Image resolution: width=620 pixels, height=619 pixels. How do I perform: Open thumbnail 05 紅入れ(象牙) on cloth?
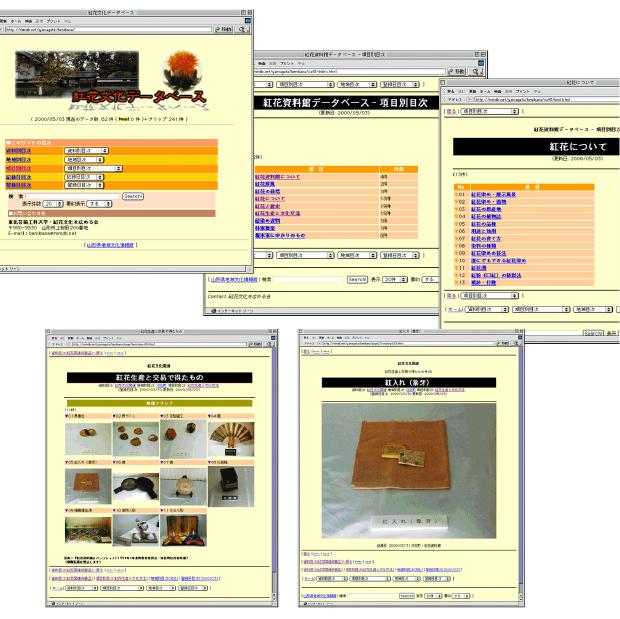coord(88,486)
